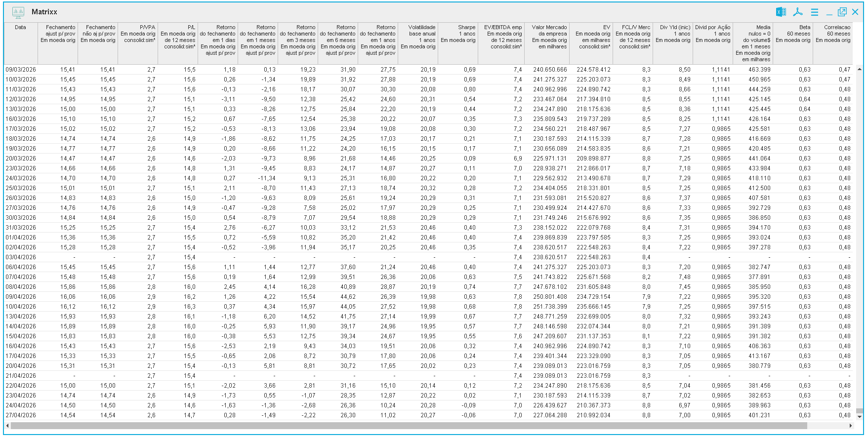Viewport: 868px width, 438px height.
Task: Click Sharpe value -0,09
Action: [x=469, y=405]
